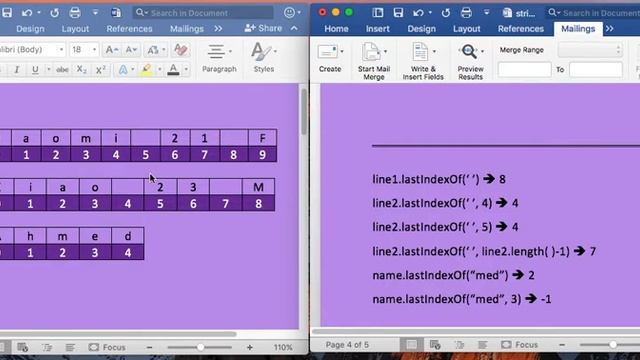This screenshot has height=360, width=640.
Task: Toggle Focus mode in right window status bar
Action: (519, 345)
